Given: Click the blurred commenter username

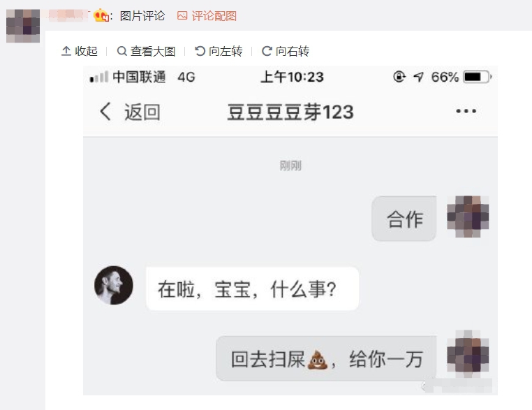Looking at the screenshot, I should pos(68,15).
